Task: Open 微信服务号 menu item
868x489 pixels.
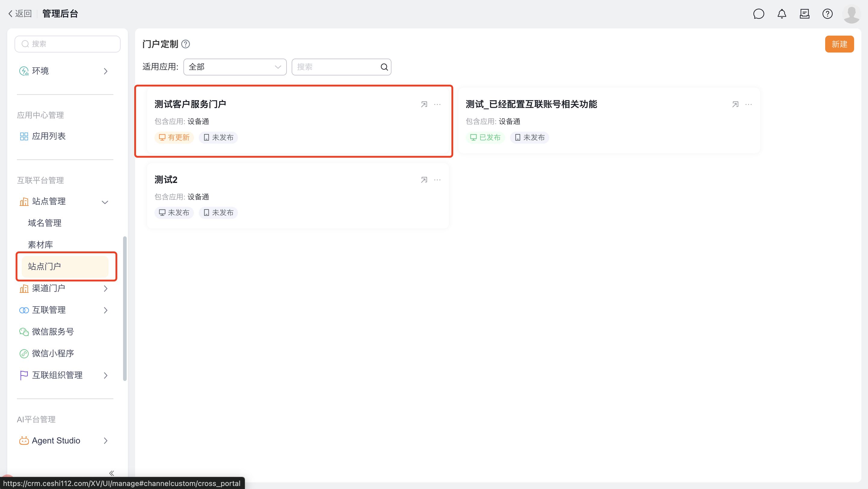Action: pos(53,332)
